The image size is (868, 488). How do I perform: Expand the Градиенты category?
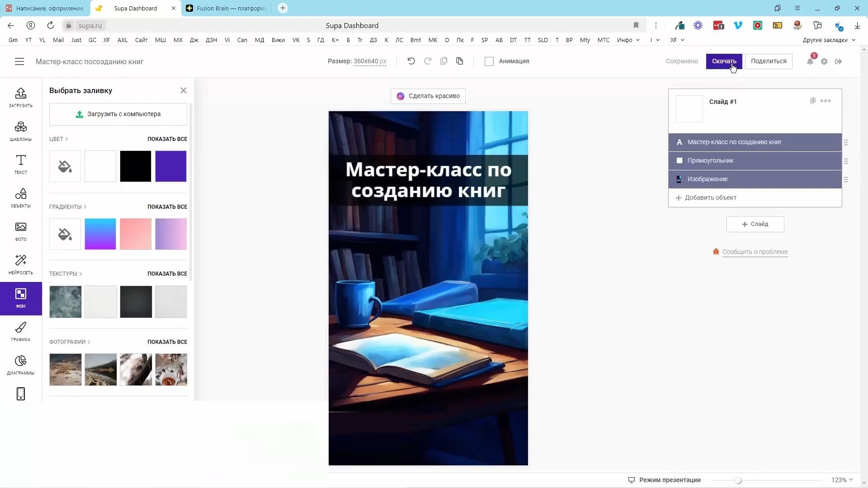(68, 206)
